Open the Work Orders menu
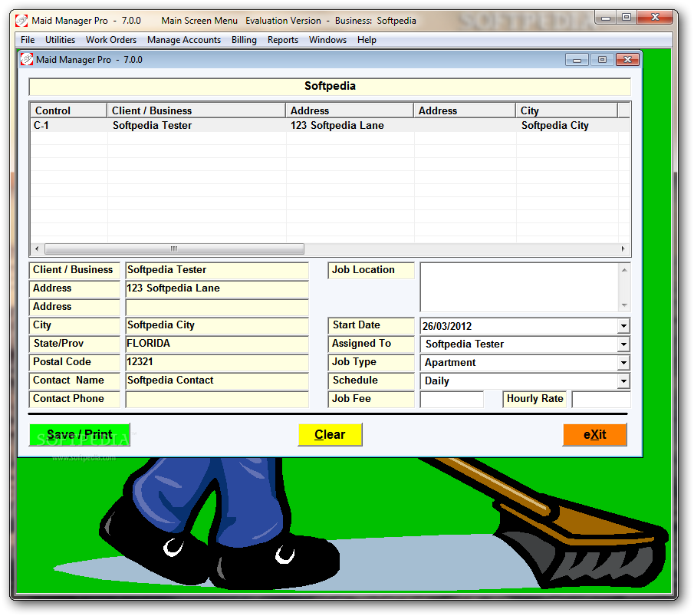The width and height of the screenshot is (694, 616). point(111,40)
